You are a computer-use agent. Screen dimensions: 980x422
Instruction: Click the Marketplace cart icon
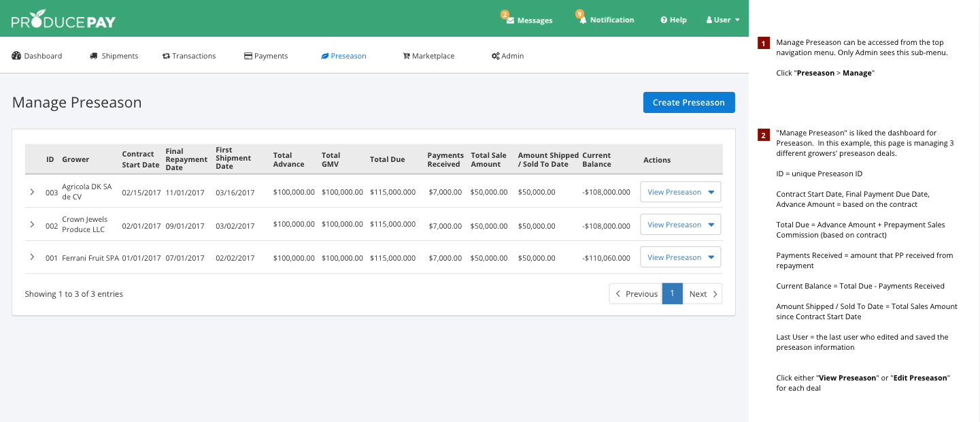coord(406,56)
